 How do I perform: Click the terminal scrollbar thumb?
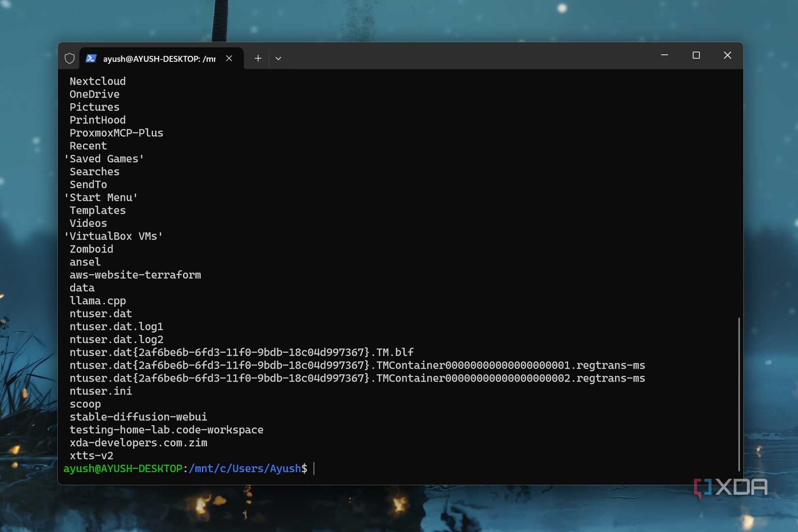point(739,394)
